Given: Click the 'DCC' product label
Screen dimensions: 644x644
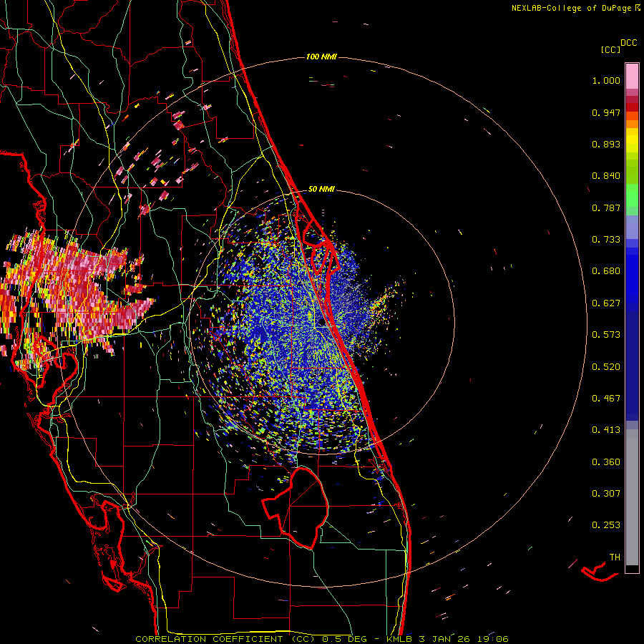Looking at the screenshot, I should [x=628, y=43].
